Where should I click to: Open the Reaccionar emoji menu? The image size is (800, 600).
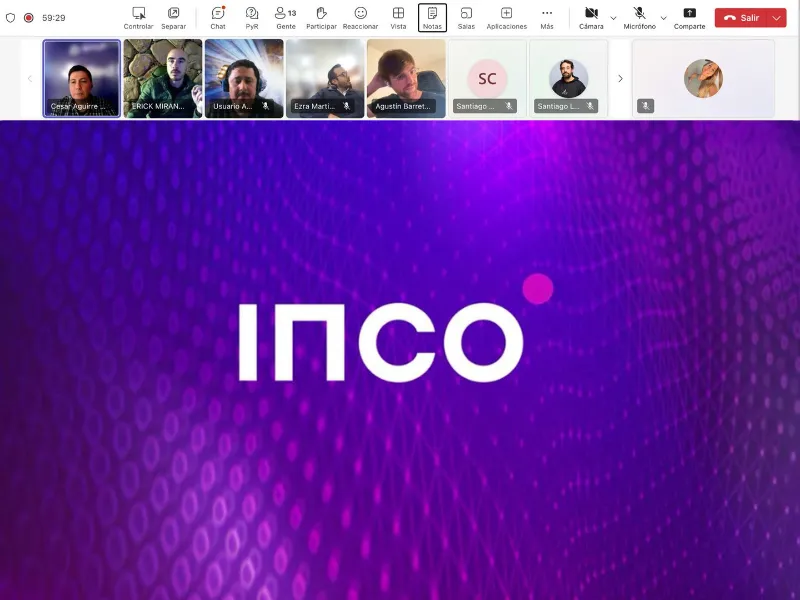[360, 17]
